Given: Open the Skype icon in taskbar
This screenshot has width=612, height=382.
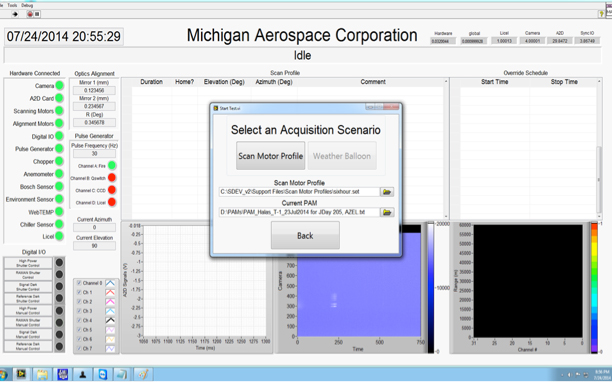Looking at the screenshot, I should point(103,375).
